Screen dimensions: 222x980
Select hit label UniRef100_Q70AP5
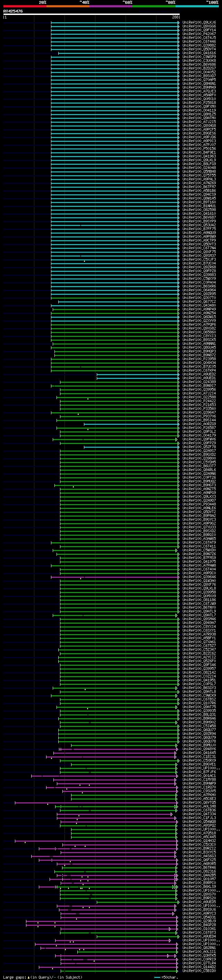tap(199, 80)
